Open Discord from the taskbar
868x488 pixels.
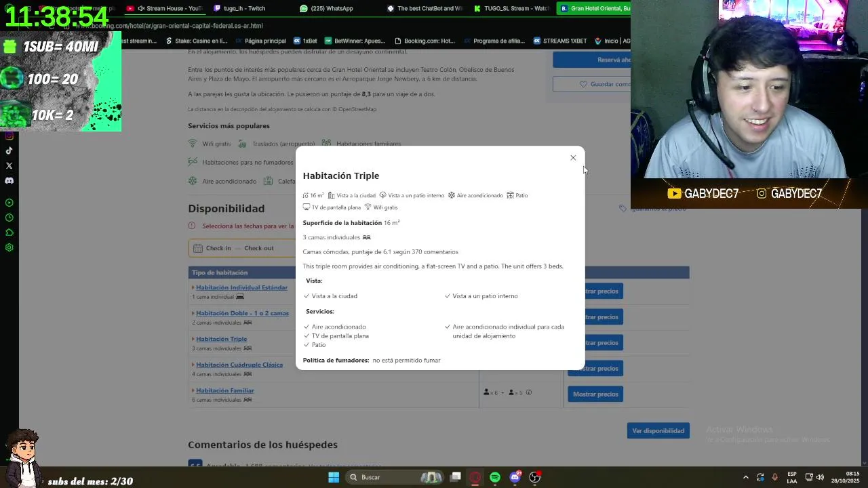coord(515,477)
